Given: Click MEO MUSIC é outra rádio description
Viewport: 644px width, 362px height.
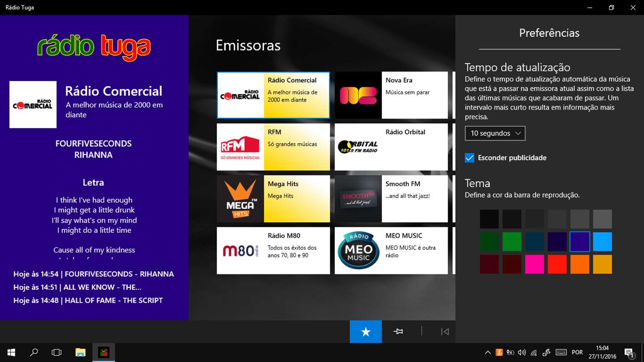Looking at the screenshot, I should [x=411, y=252].
